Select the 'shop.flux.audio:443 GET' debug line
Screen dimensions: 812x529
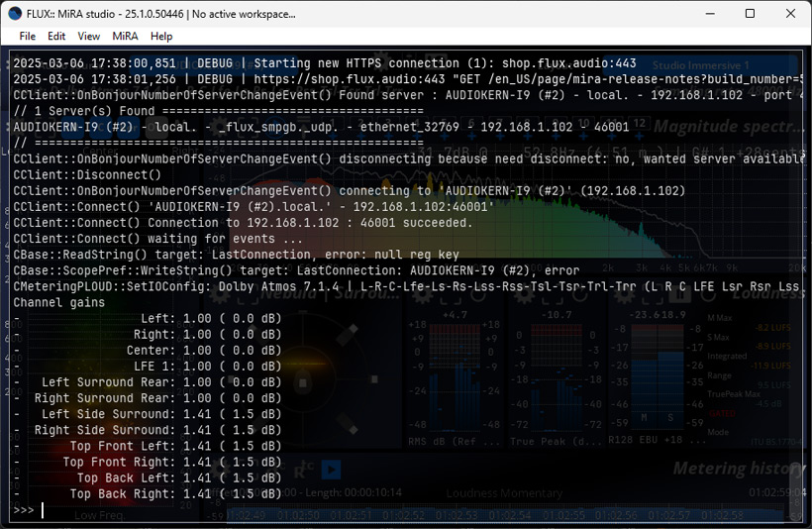tap(408, 80)
